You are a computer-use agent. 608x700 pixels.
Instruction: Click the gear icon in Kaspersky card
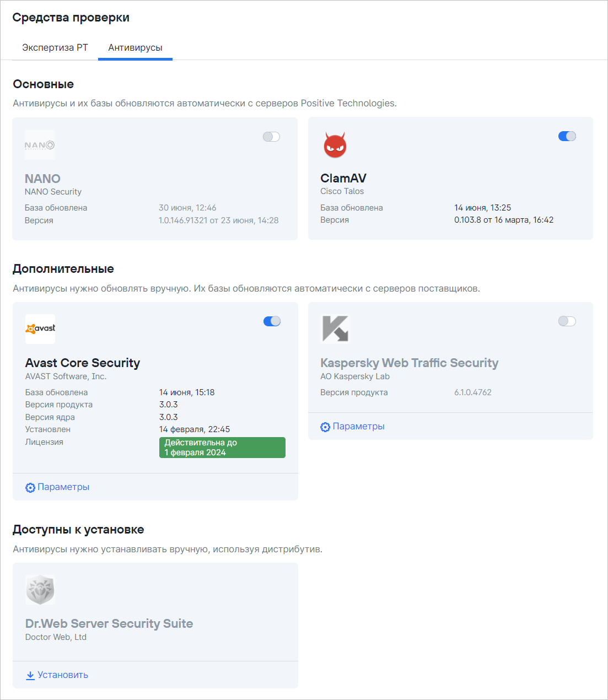tap(325, 427)
